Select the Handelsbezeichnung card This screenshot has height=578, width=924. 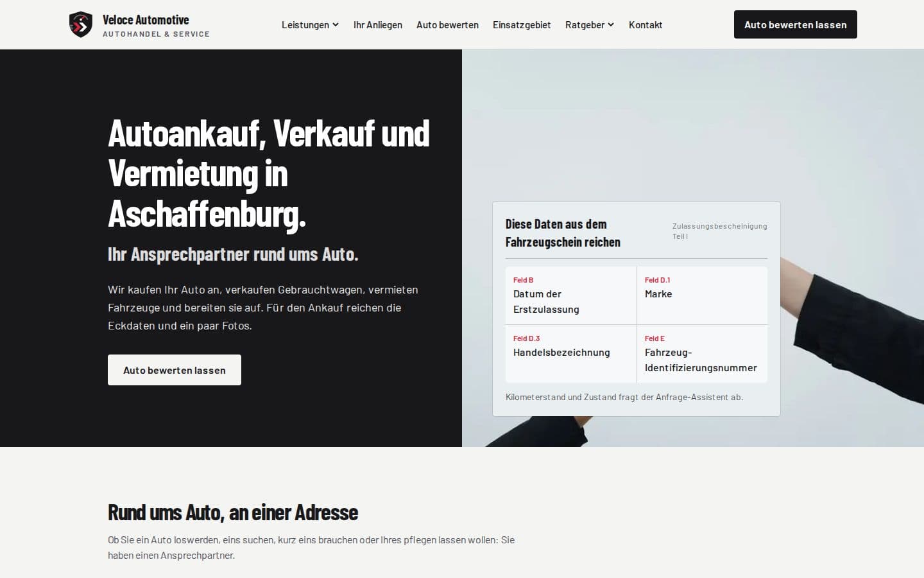pyautogui.click(x=571, y=354)
